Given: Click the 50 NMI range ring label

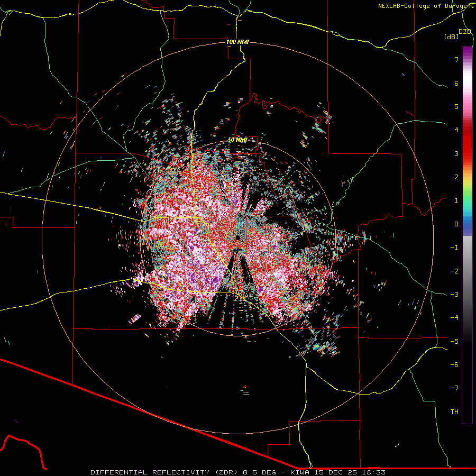Looking at the screenshot, I should click(x=237, y=140).
